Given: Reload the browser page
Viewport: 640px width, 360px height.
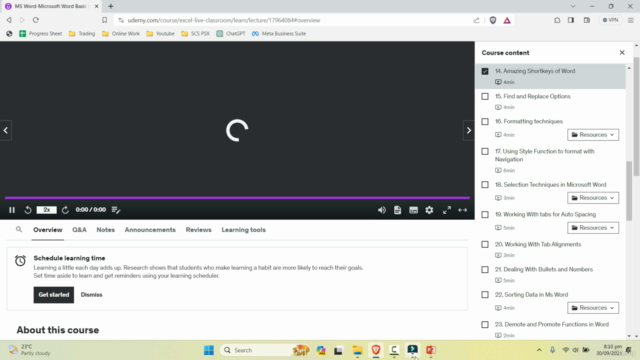Looking at the screenshot, I should 36,20.
